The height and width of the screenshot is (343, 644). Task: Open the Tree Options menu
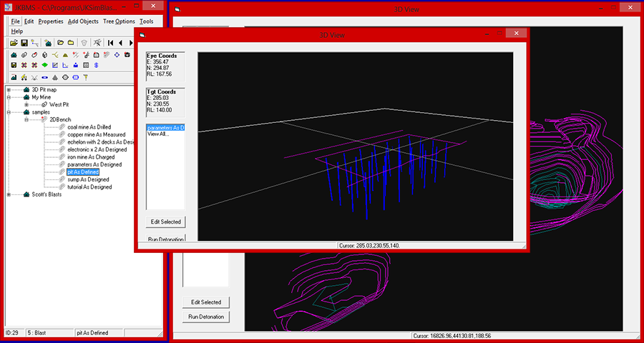pos(119,21)
